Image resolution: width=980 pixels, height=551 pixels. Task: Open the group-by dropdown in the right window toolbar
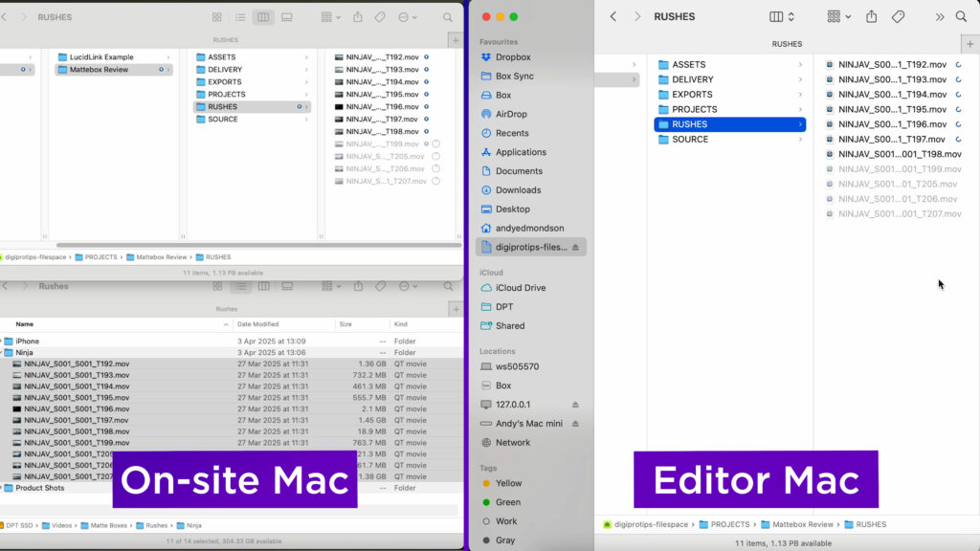point(838,17)
